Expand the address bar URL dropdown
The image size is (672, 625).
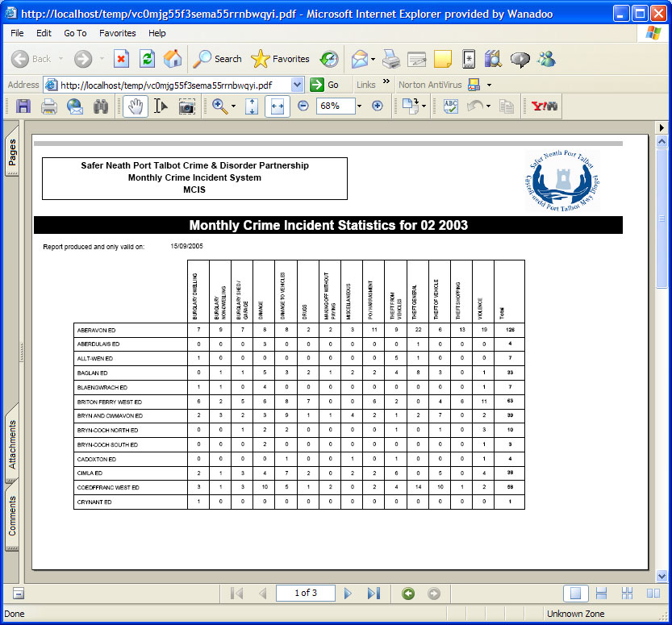pos(297,85)
